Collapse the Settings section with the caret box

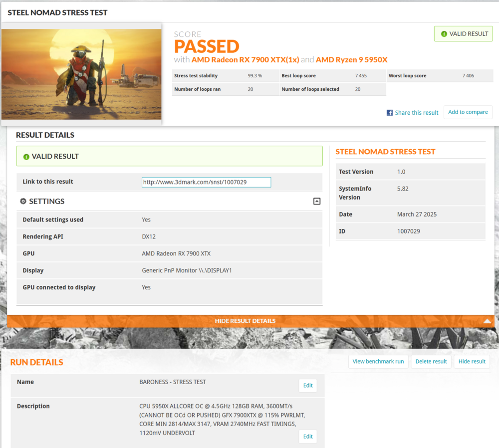[x=316, y=202]
